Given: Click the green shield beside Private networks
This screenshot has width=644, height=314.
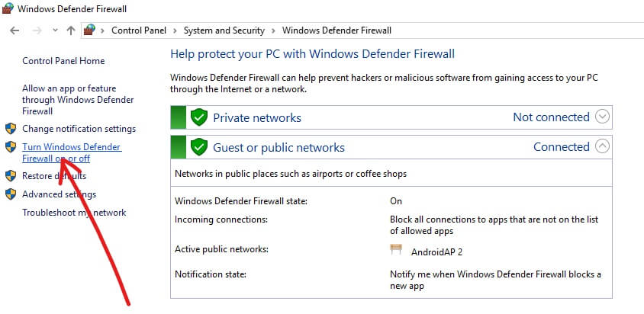Looking at the screenshot, I should tap(199, 117).
